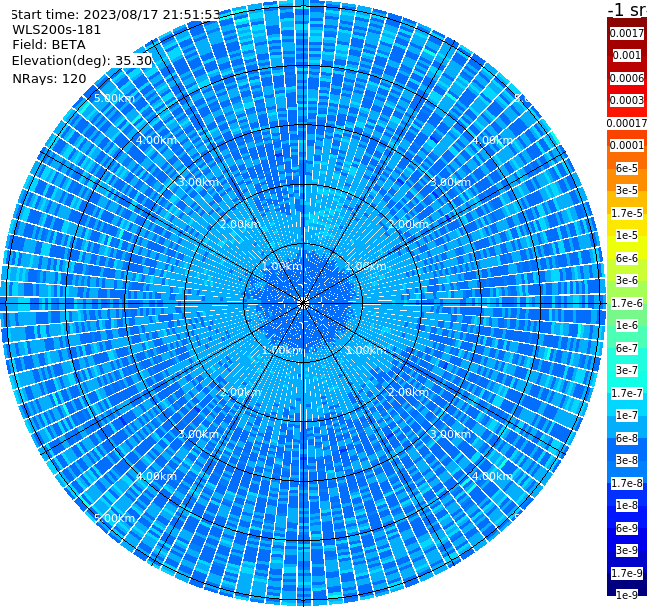Image resolution: width=647 pixels, height=607 pixels.
Task: Click the Start time 2023/08/17 21:51:53 text
Action: tap(115, 15)
